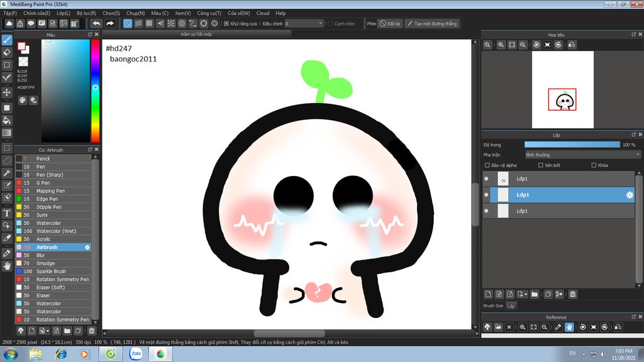This screenshot has height=362, width=644.
Task: Enable the Khóa checkbox
Action: (x=594, y=165)
